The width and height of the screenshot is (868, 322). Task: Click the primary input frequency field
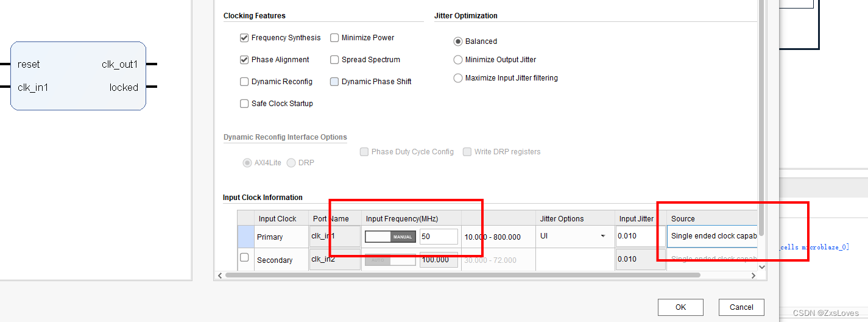click(x=439, y=236)
